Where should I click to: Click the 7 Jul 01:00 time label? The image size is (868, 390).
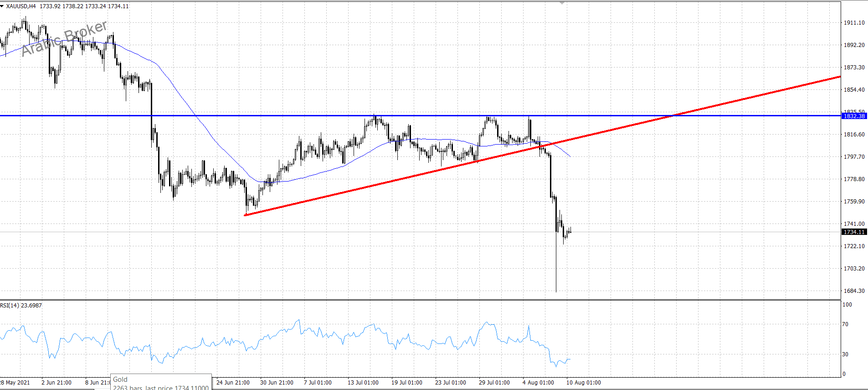318,383
